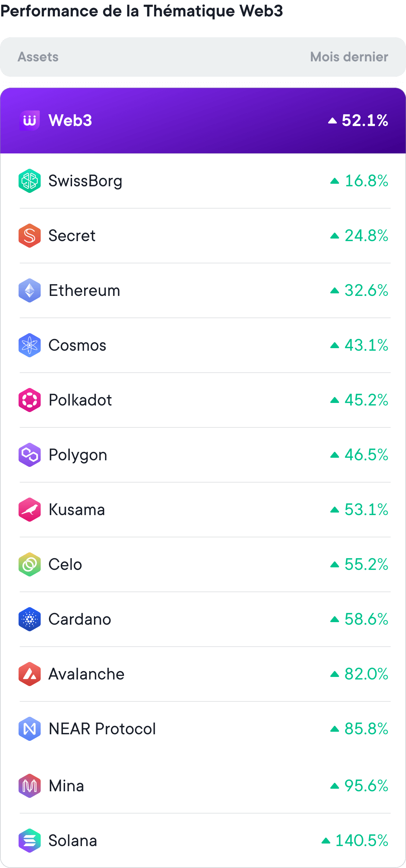Open the Solana asset name
The height and width of the screenshot is (868, 406).
[73, 841]
